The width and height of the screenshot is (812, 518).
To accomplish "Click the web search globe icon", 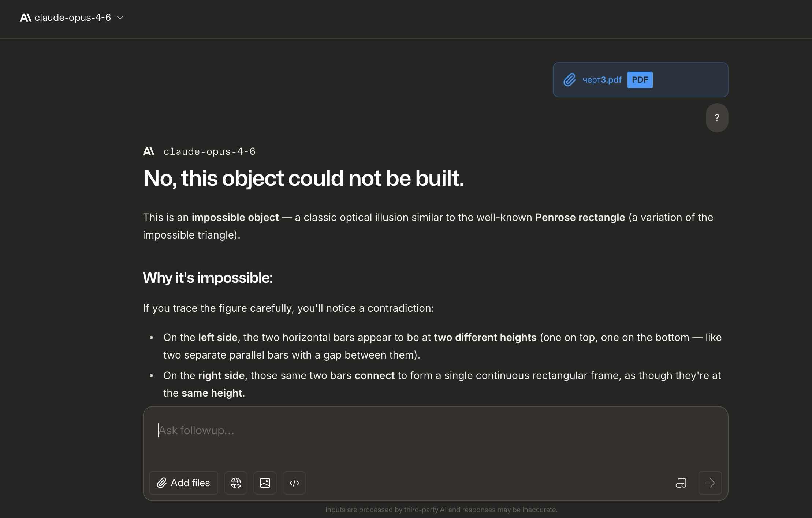I will tap(236, 483).
